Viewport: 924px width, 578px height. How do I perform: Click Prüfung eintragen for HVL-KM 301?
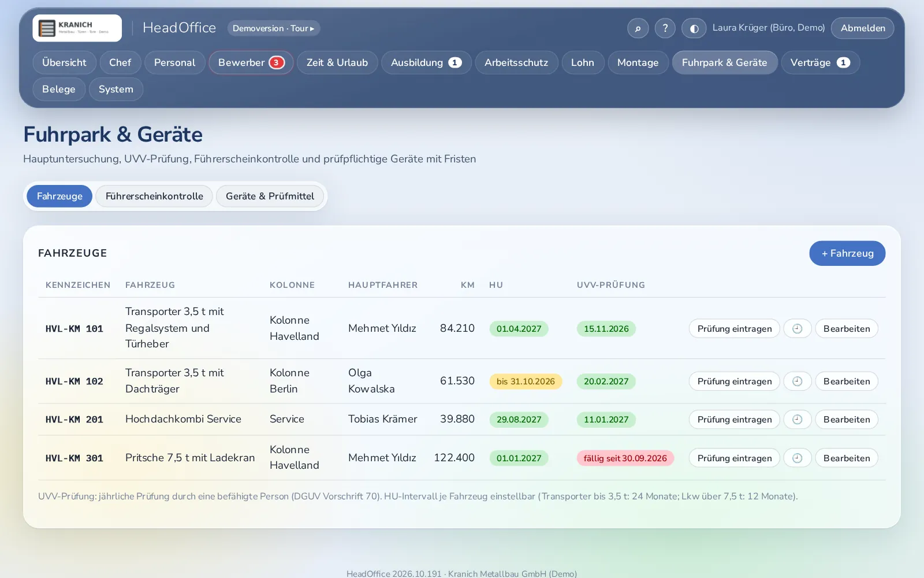[x=734, y=458]
